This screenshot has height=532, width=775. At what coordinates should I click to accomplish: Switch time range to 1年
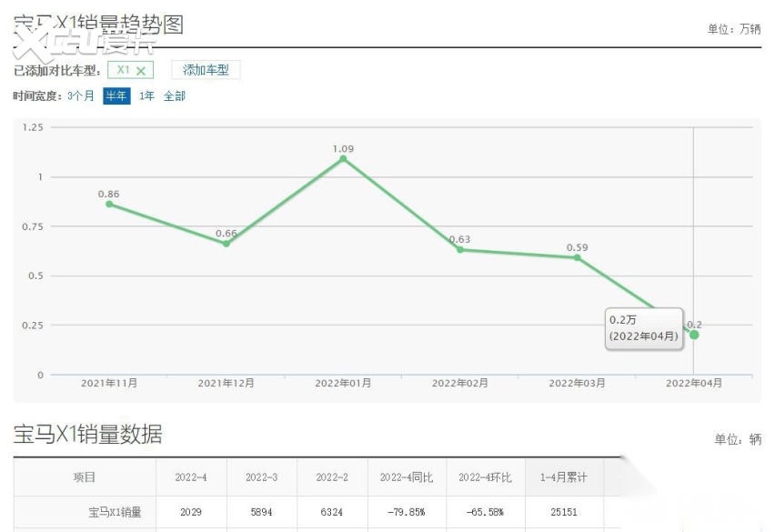(x=146, y=95)
